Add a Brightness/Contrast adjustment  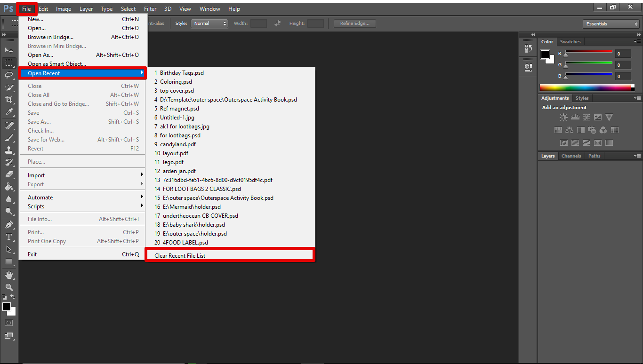click(x=563, y=118)
